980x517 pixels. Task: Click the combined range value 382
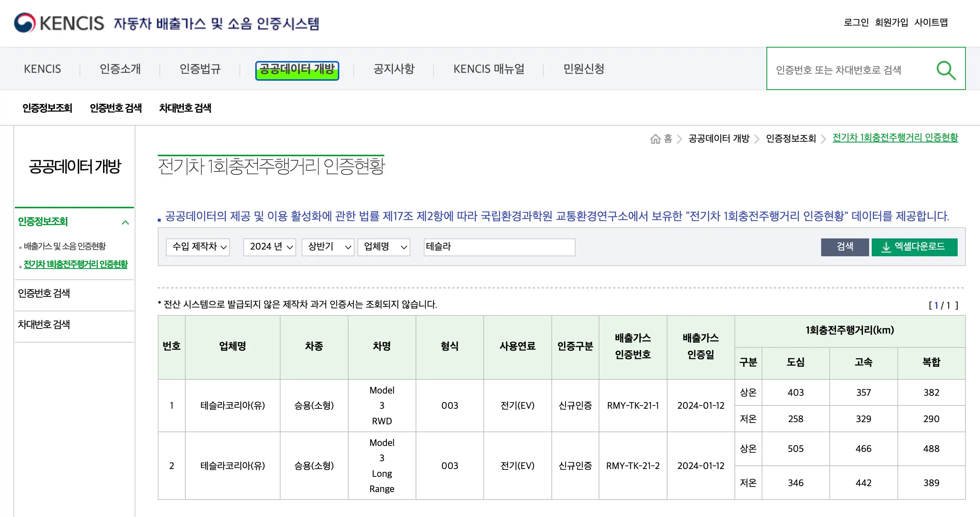point(931,393)
